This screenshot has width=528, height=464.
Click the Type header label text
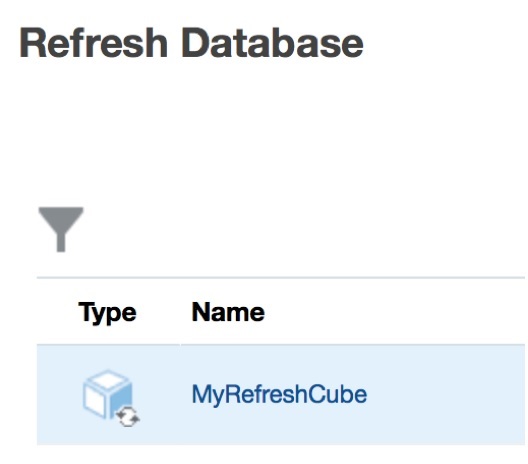(x=107, y=313)
